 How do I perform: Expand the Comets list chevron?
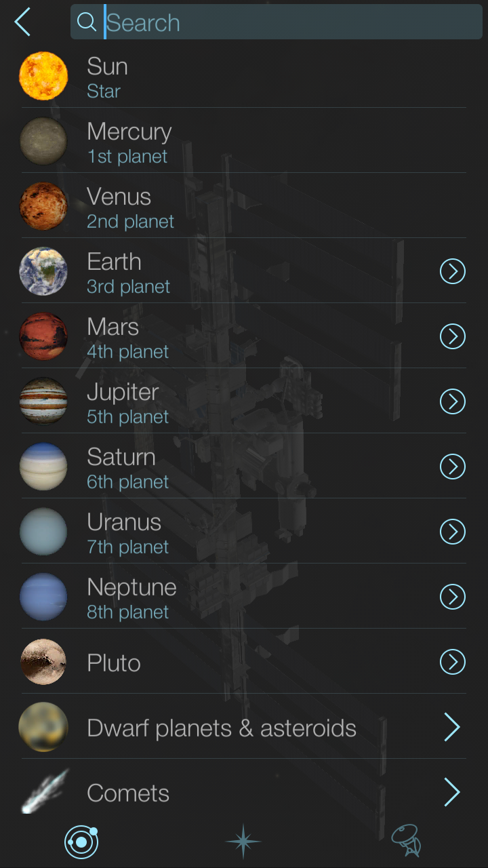pos(452,792)
